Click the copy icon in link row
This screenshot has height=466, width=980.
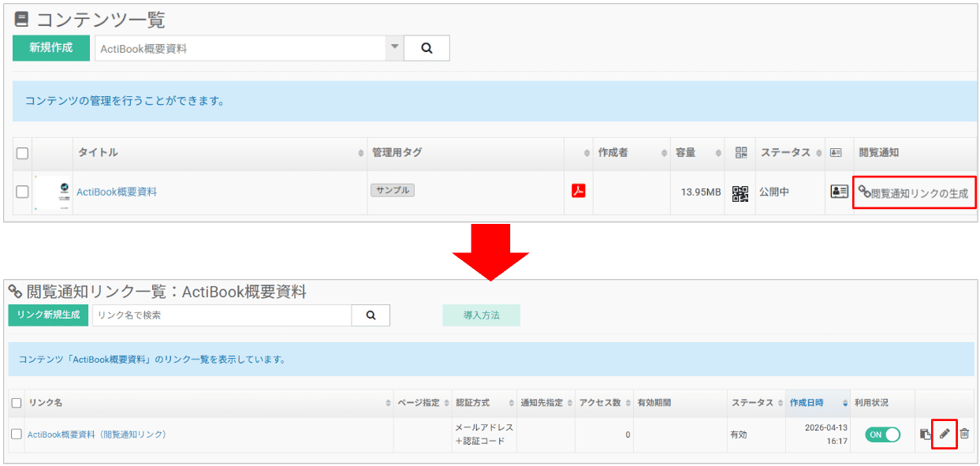[926, 434]
